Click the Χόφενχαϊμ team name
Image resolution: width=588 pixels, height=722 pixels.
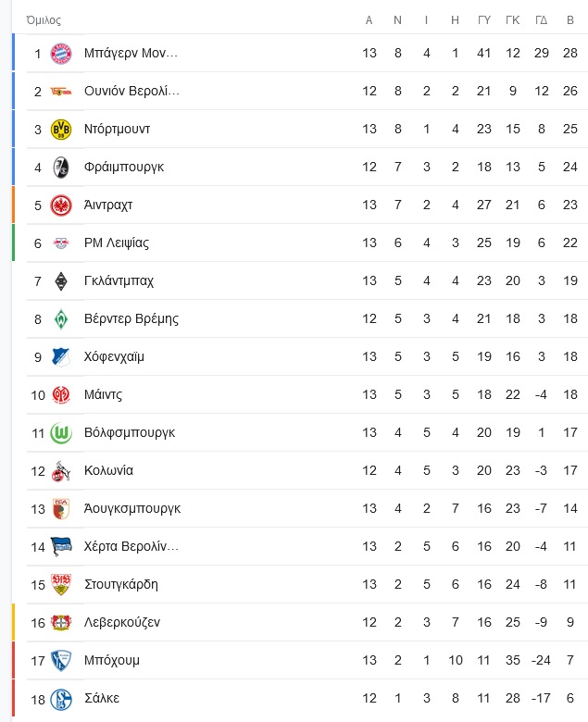[x=114, y=357]
